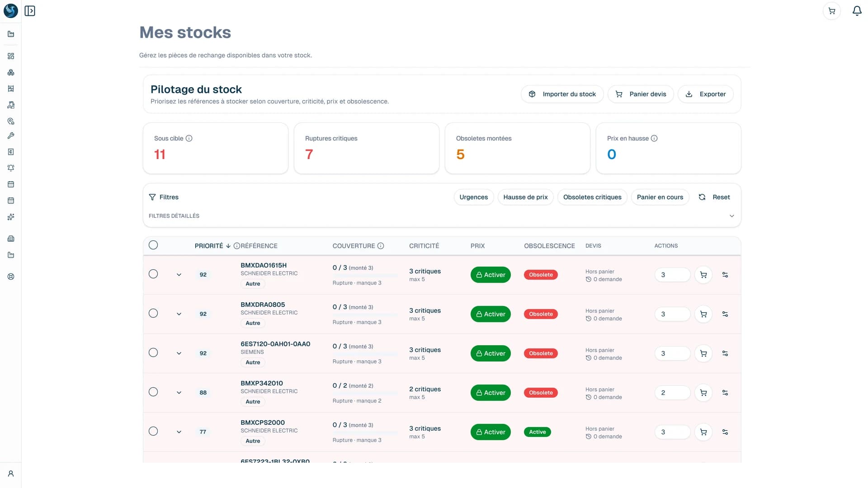This screenshot has width=868, height=488.
Task: Edit quantity field for BMXP342010 row
Action: [672, 393]
